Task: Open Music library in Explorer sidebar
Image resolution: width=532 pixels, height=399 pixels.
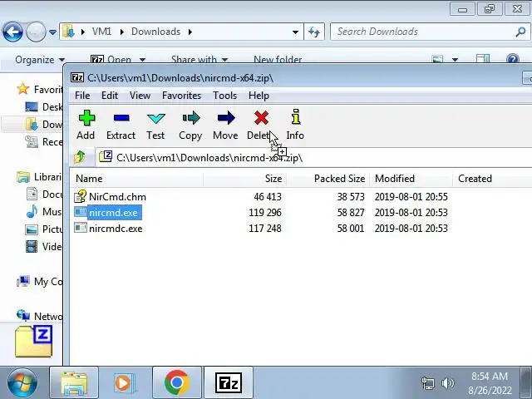Action: pyautogui.click(x=44, y=212)
